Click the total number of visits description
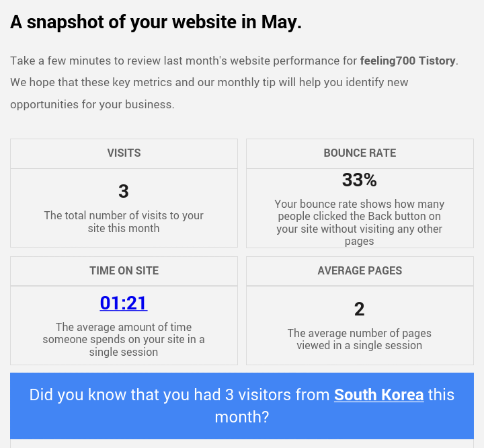Image resolution: width=484 pixels, height=448 pixels. 124,222
